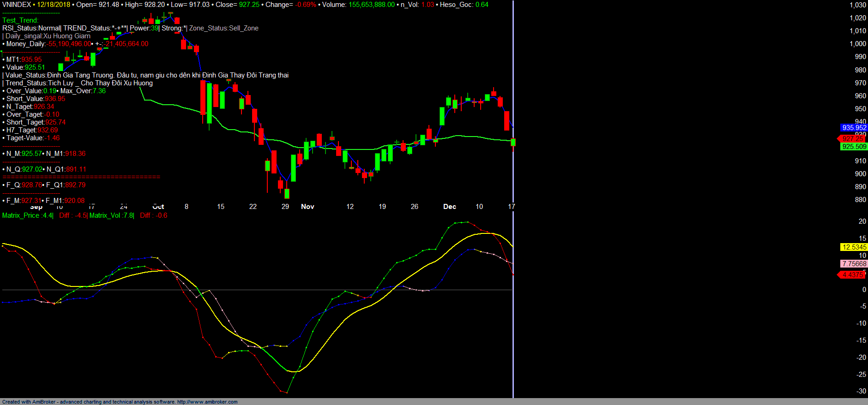Select the red 4.4375 indicator tag

(x=852, y=275)
